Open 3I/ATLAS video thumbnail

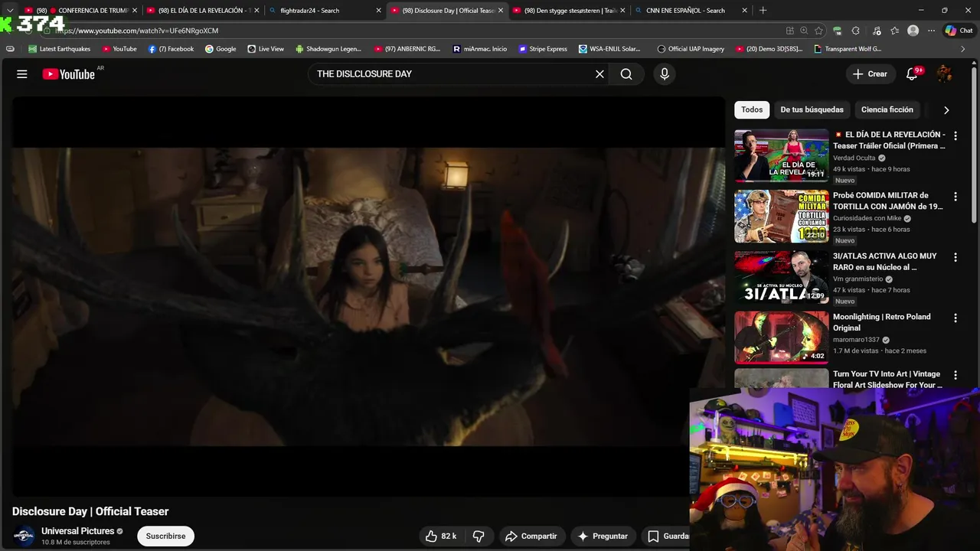pyautogui.click(x=781, y=277)
